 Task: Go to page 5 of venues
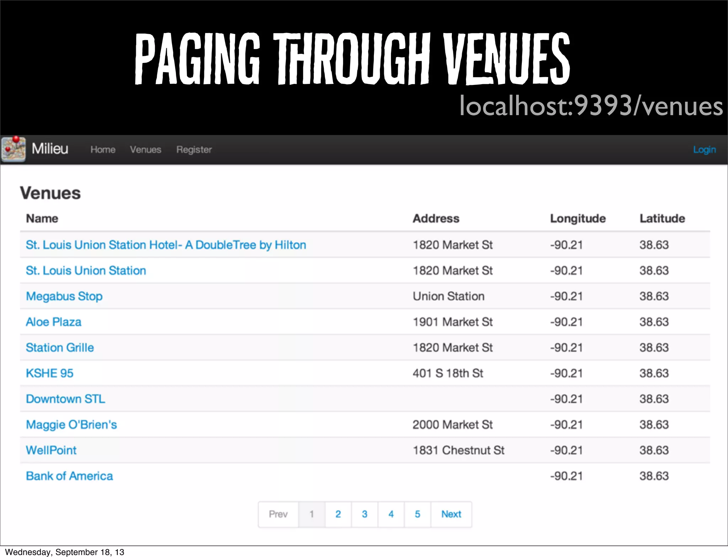pyautogui.click(x=417, y=514)
